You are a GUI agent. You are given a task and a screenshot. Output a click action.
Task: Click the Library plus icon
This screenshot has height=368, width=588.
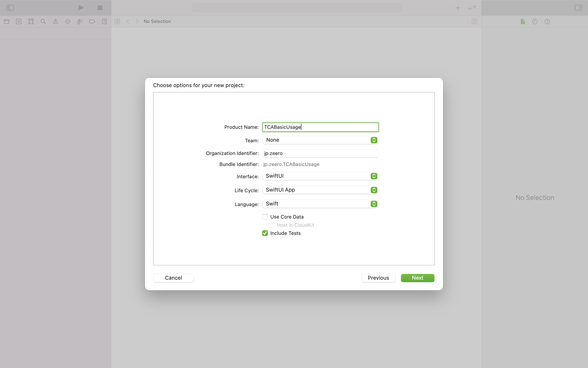tap(458, 8)
